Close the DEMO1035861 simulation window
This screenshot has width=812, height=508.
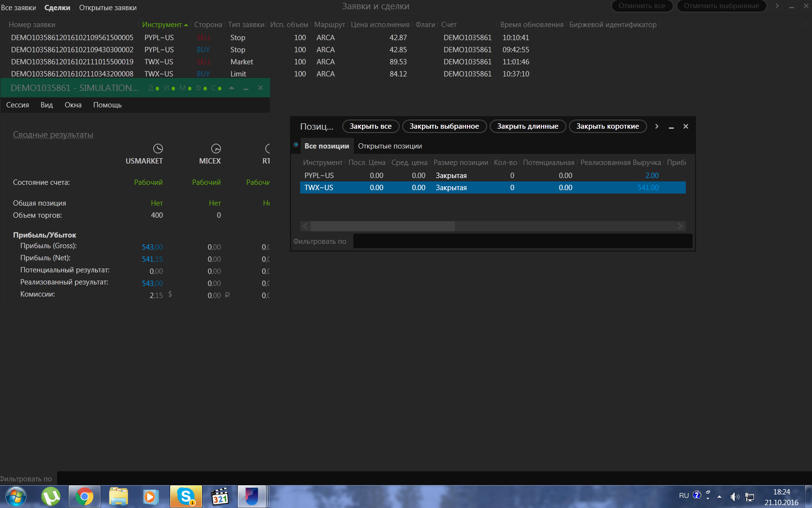coord(261,88)
